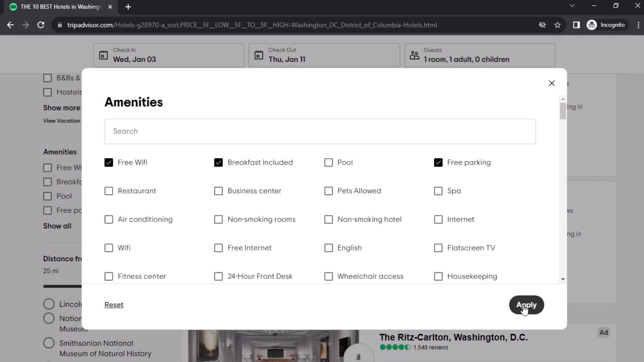
Task: Enable the Pool amenity checkbox
Action: 329,162
